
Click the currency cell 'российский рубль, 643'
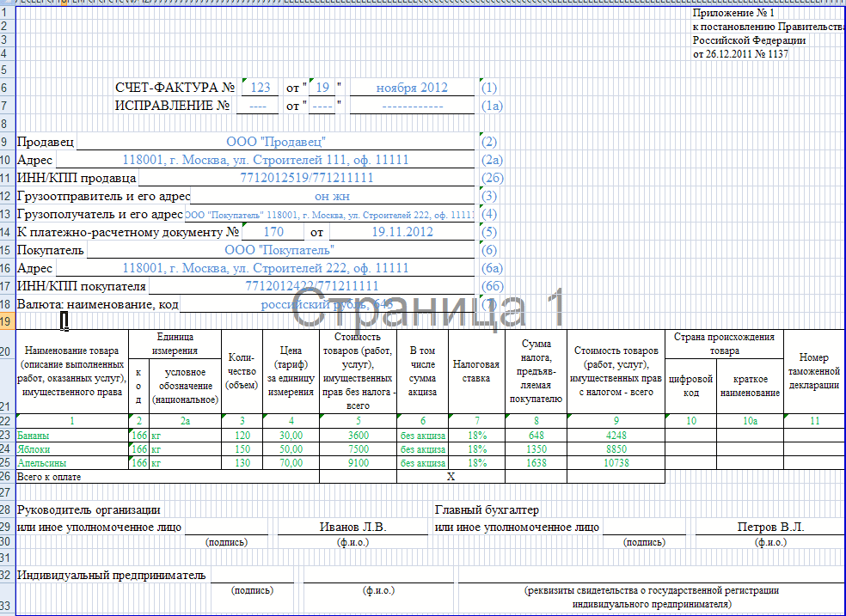click(327, 304)
